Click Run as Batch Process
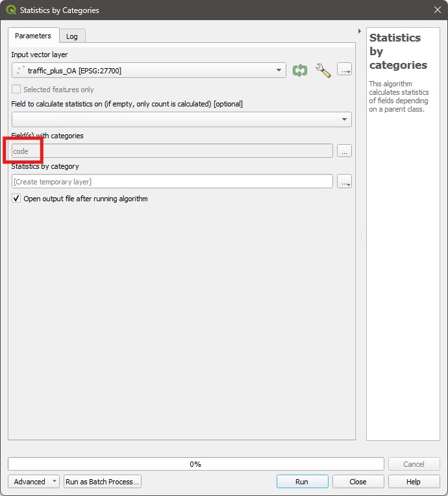 pyautogui.click(x=103, y=482)
